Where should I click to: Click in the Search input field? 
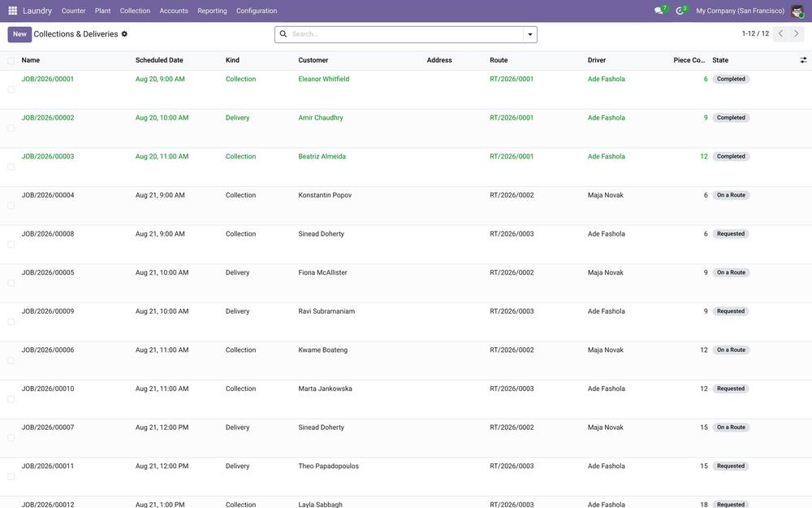click(x=407, y=34)
